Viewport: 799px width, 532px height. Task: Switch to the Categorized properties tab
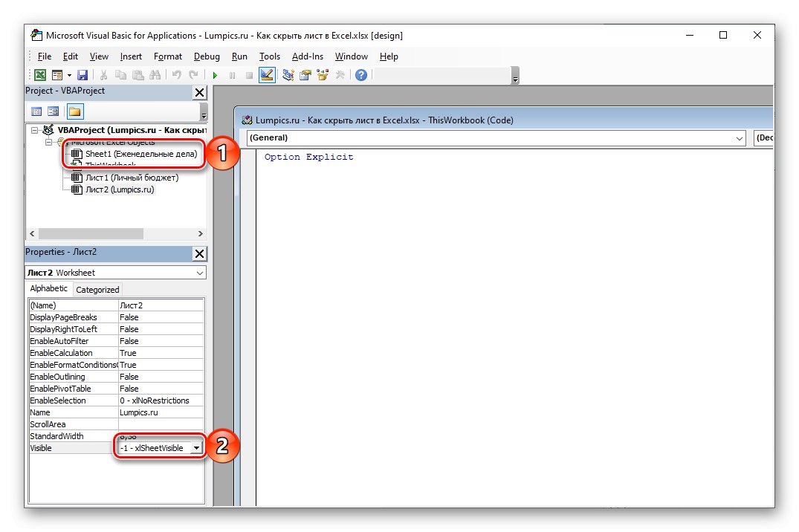tap(97, 290)
